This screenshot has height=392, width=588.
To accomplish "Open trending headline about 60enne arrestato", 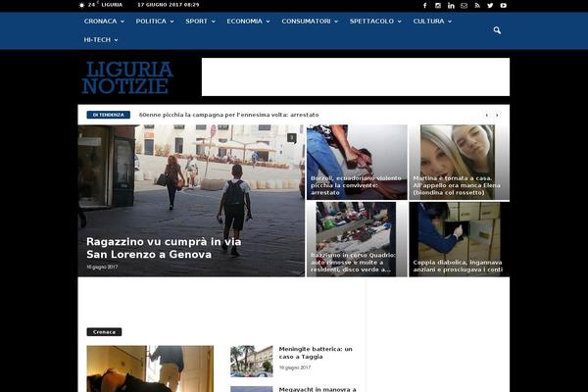I will (229, 115).
